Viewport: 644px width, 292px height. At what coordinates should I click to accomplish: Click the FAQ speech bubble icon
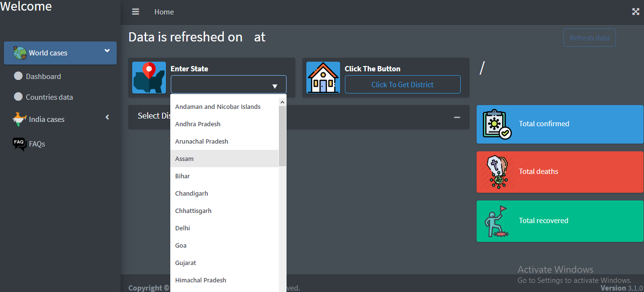click(x=19, y=144)
